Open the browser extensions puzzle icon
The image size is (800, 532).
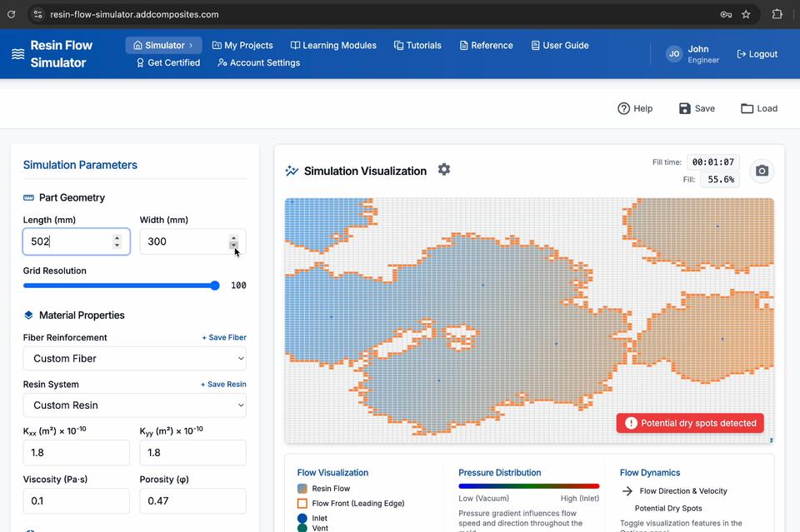click(x=777, y=14)
